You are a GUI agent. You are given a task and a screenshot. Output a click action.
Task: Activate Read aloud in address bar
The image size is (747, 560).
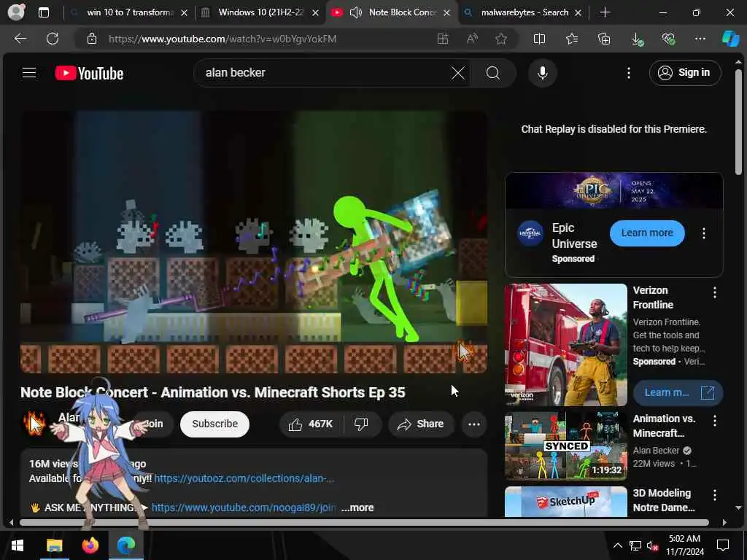pos(472,39)
